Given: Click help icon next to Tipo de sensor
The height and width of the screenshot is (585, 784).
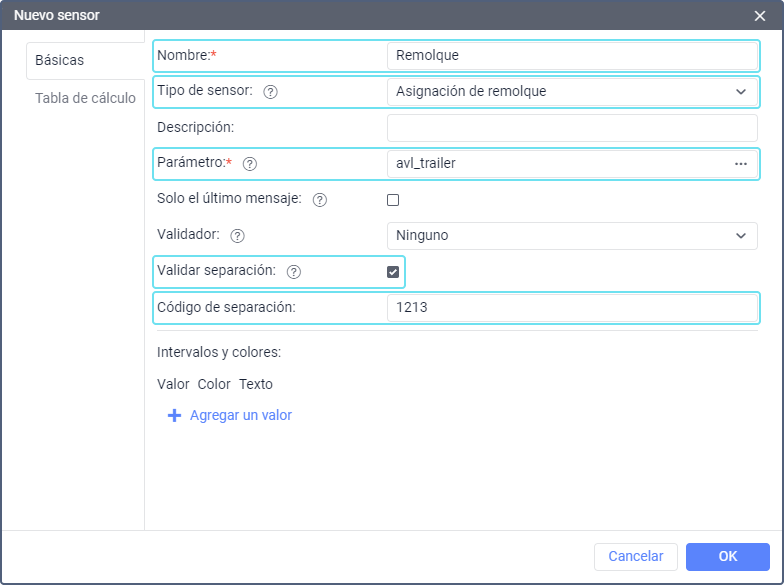Looking at the screenshot, I should 270,92.
